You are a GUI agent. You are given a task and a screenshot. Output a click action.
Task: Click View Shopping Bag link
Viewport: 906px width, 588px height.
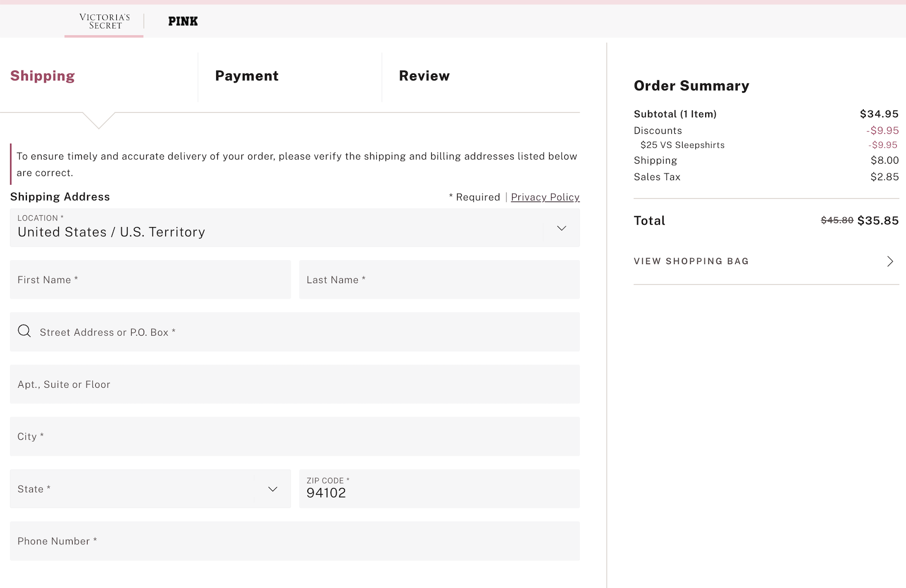click(691, 261)
